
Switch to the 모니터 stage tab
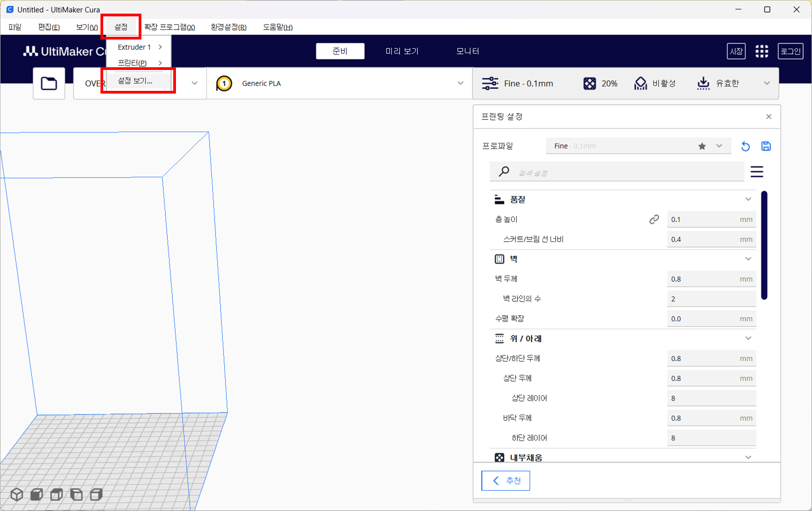click(x=468, y=51)
